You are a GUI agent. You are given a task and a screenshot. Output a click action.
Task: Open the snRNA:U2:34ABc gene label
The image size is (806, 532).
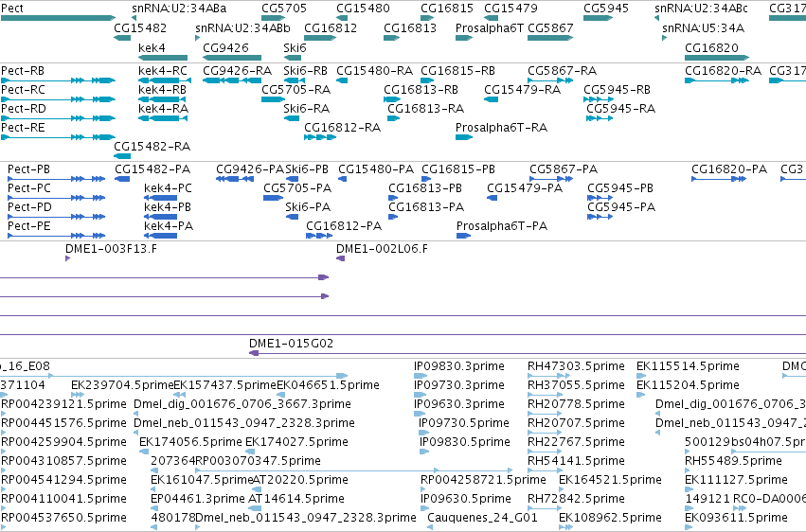[701, 9]
